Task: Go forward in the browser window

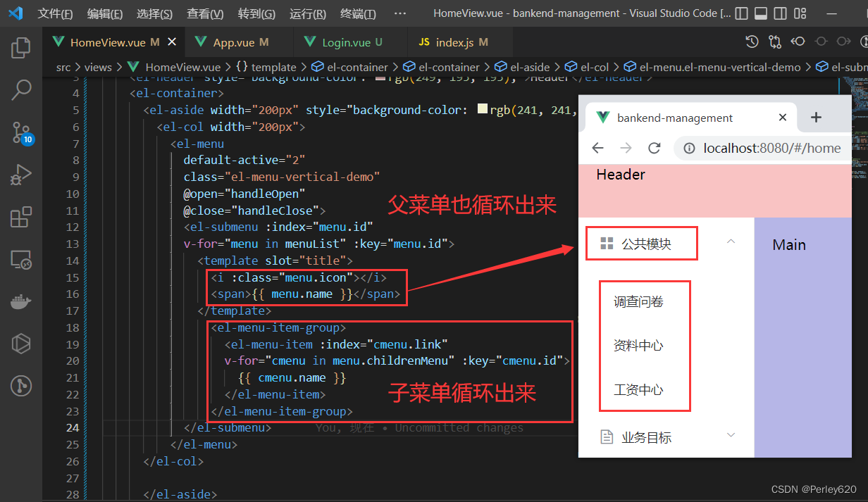Action: 626,148
